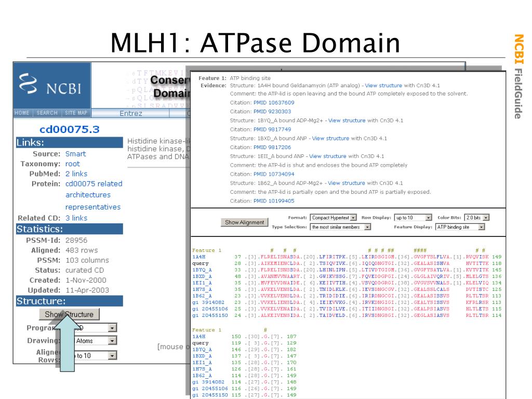Click the Show Alignment button
This screenshot has height=399, width=532.
coord(244,222)
